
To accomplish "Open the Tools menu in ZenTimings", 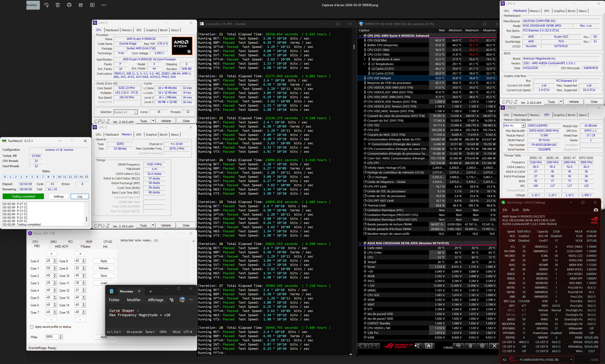I will [515, 210].
